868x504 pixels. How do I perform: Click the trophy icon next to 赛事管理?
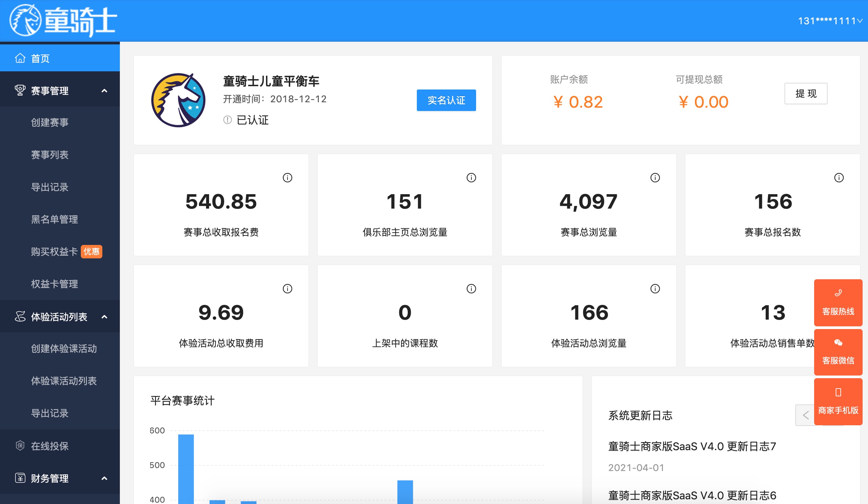pos(20,91)
